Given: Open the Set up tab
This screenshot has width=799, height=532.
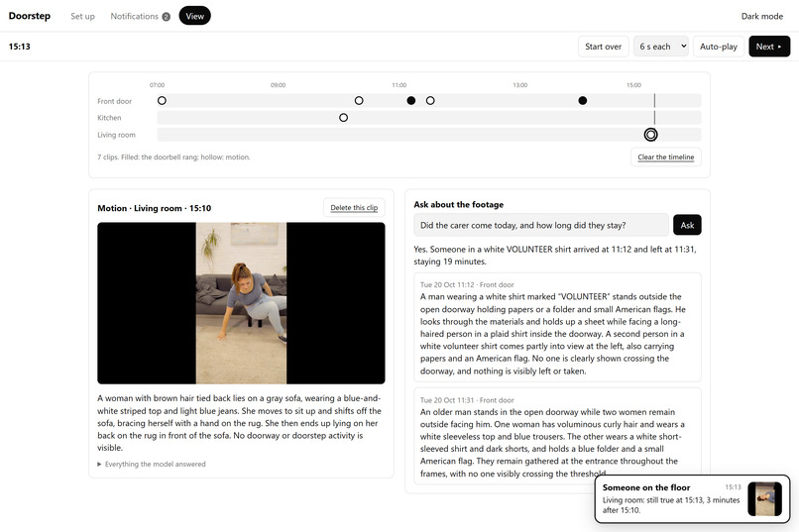Looking at the screenshot, I should [82, 16].
